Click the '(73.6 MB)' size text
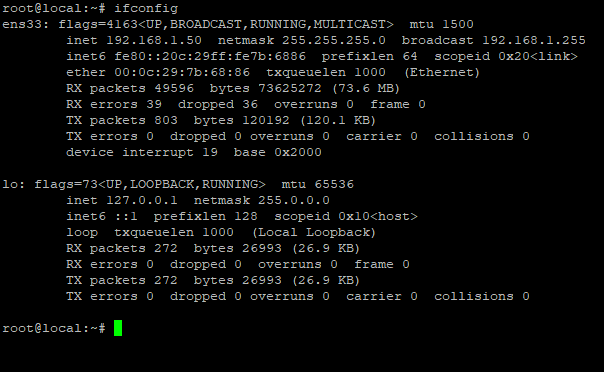Screen dimensions: 604x372 tap(366, 88)
